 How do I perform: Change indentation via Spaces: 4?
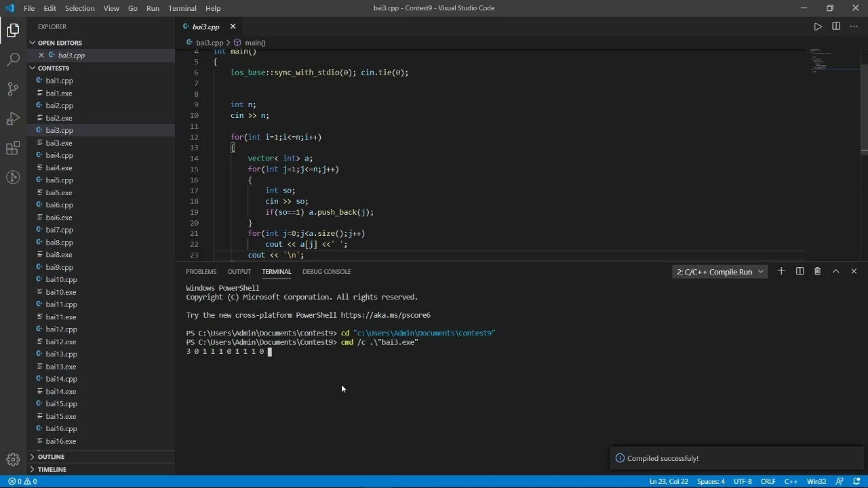point(711,481)
